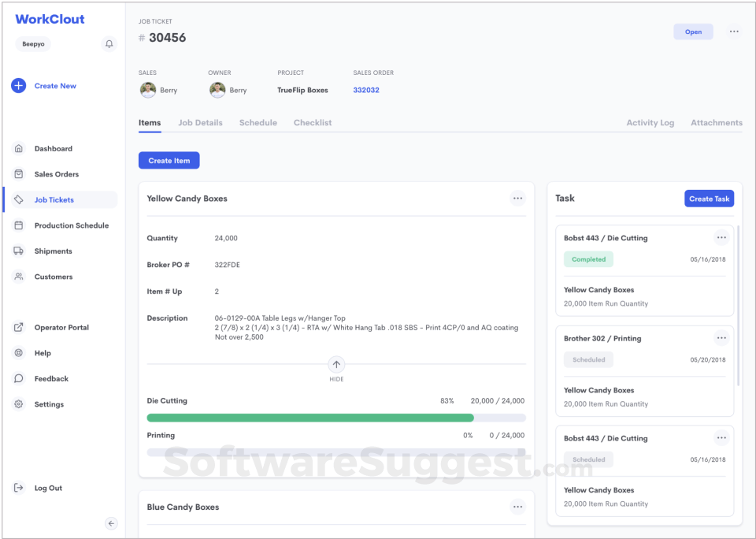756x539 pixels.
Task: Open sales order 332032 link
Action: pos(366,91)
